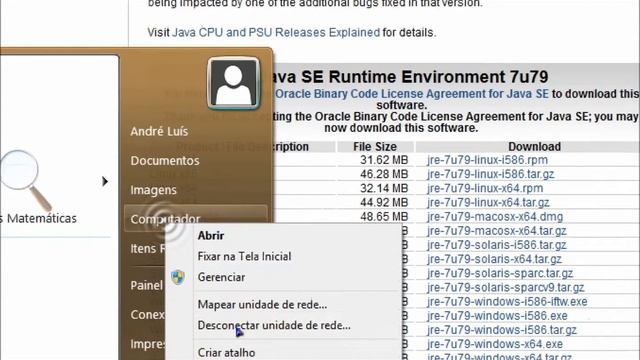Choose Criar atalho in the context menu
This screenshot has height=360, width=640.
(226, 353)
